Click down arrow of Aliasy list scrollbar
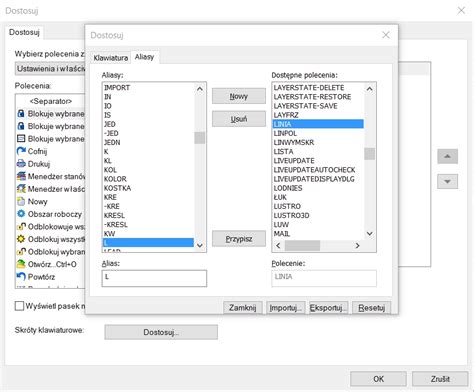 click(x=200, y=245)
